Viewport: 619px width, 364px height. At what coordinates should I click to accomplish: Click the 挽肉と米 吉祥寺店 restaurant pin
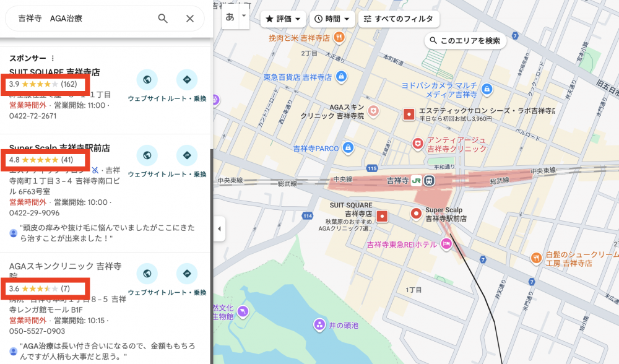(338, 38)
